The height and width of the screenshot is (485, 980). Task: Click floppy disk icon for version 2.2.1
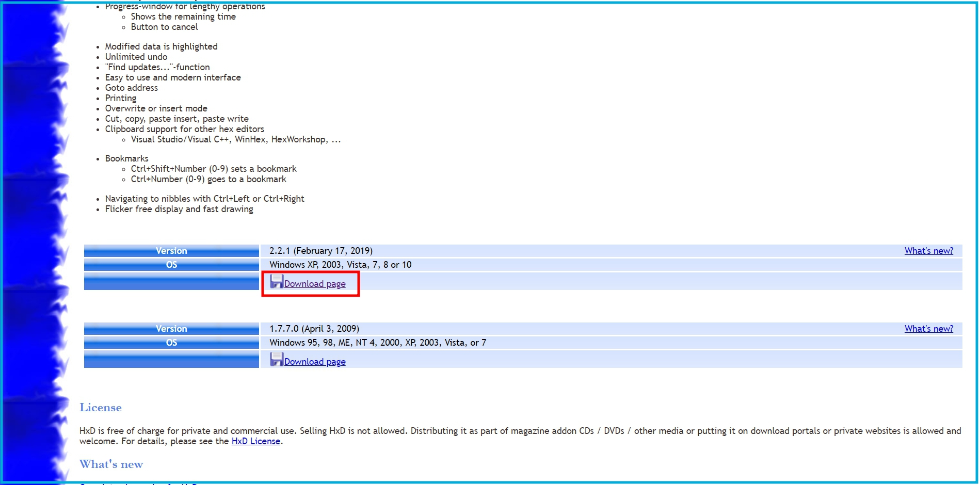pos(277,281)
